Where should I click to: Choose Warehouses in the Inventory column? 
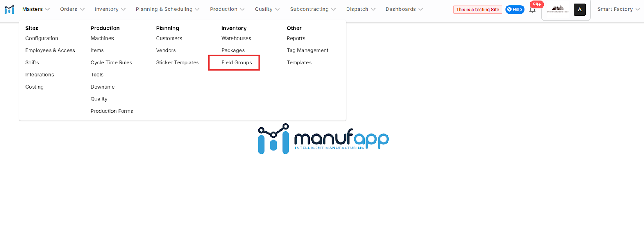click(236, 38)
